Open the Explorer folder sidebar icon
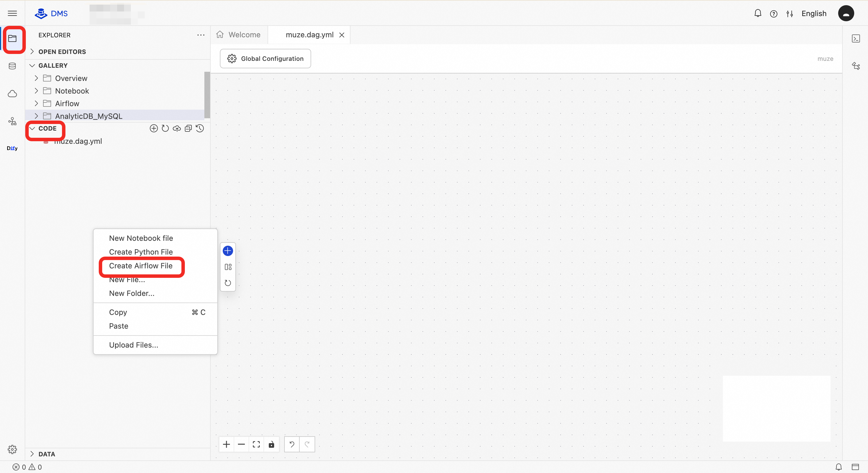Viewport: 868px width, 473px height. tap(12, 39)
